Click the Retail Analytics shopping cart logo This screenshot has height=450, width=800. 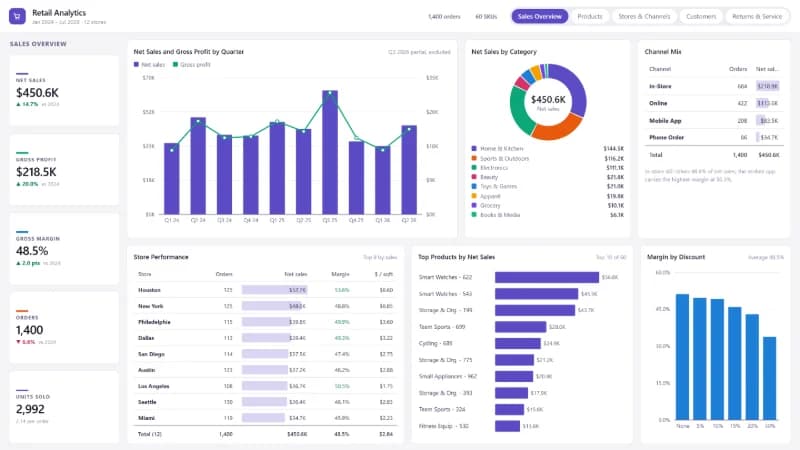(x=17, y=16)
